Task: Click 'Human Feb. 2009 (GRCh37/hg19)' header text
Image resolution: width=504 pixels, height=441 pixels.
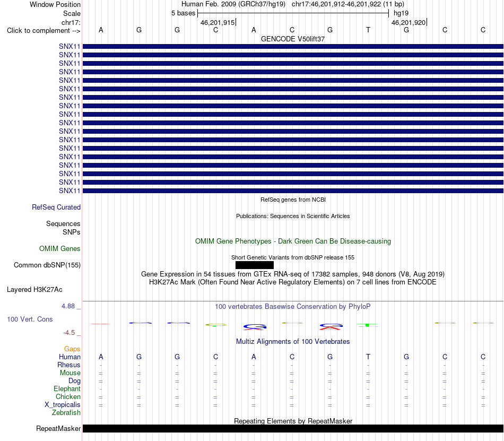Action: click(233, 4)
